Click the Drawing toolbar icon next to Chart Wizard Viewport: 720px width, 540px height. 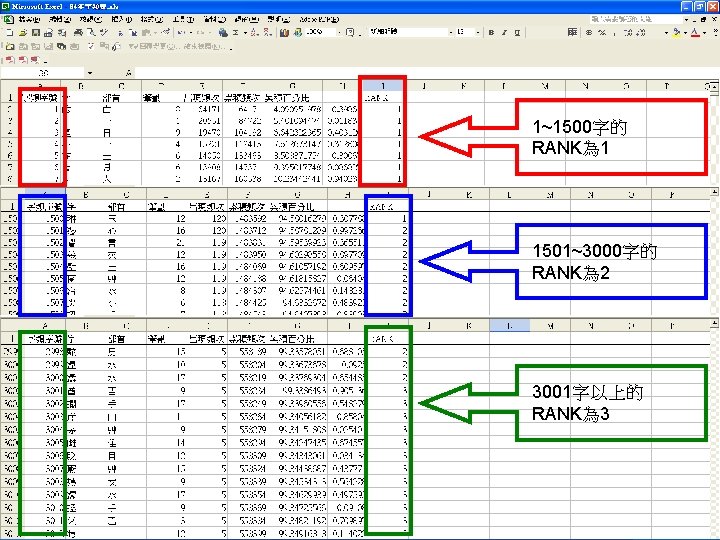(298, 33)
